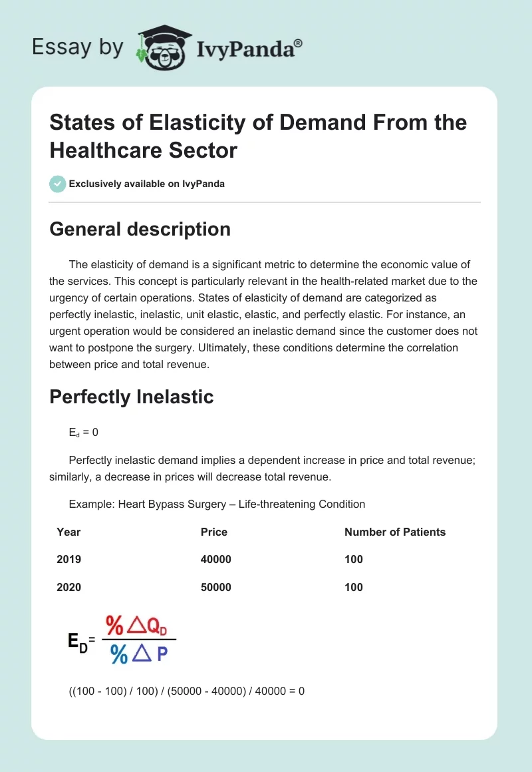Click the green verified checkmark badge
This screenshot has width=532, height=772.
(57, 184)
